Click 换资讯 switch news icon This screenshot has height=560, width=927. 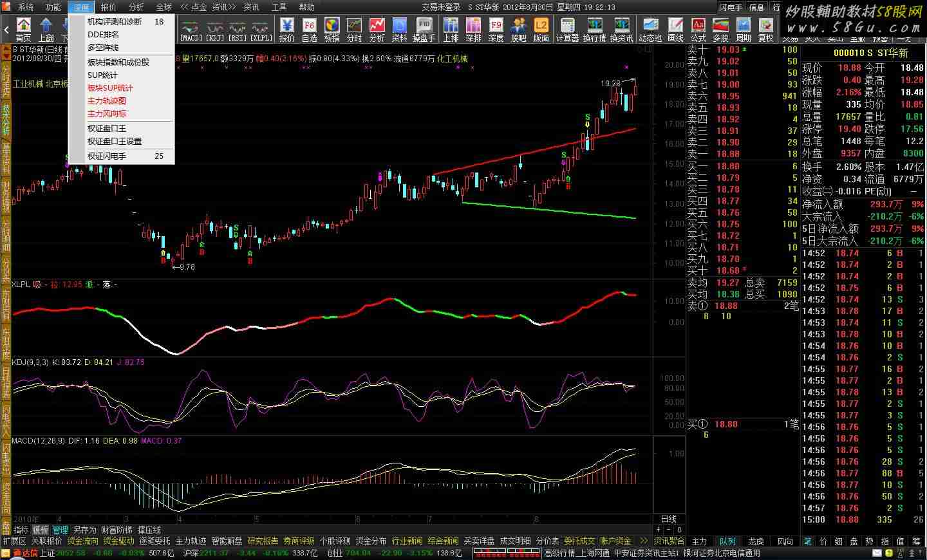pyautogui.click(x=621, y=30)
